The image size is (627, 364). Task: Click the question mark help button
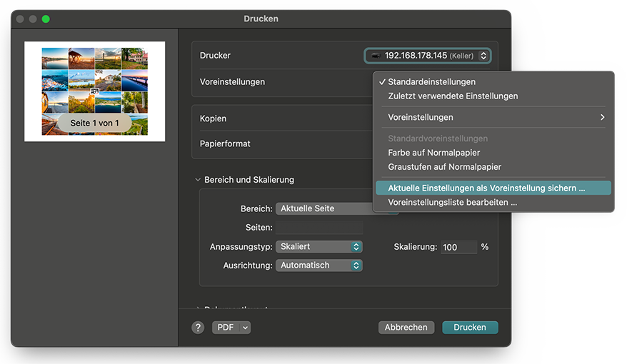tap(199, 328)
